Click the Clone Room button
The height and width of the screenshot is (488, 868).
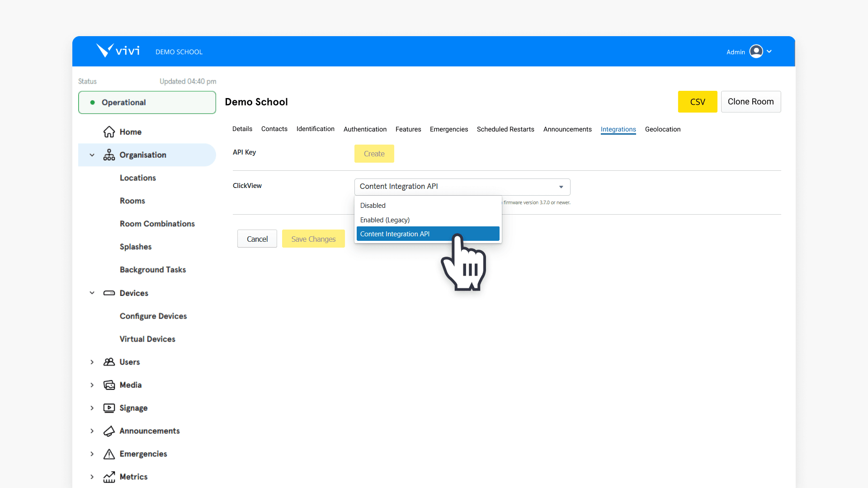750,102
